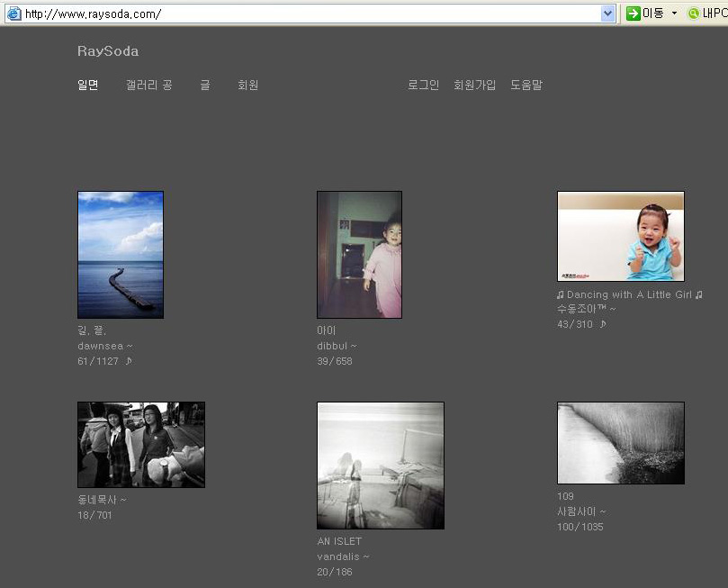This screenshot has height=588, width=728.
Task: Click the 20/186 count text
Action: point(334,572)
